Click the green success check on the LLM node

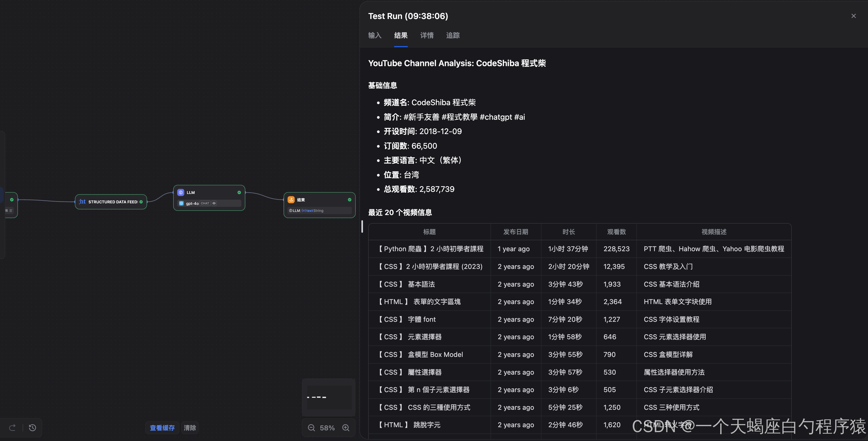coord(239,193)
